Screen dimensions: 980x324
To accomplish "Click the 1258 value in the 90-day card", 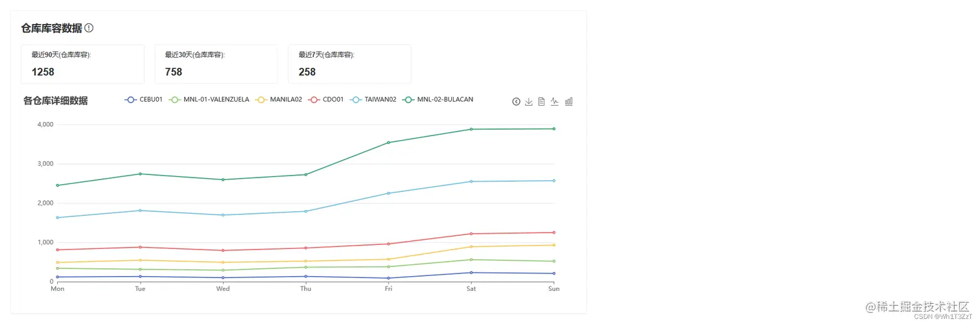I will (x=43, y=72).
